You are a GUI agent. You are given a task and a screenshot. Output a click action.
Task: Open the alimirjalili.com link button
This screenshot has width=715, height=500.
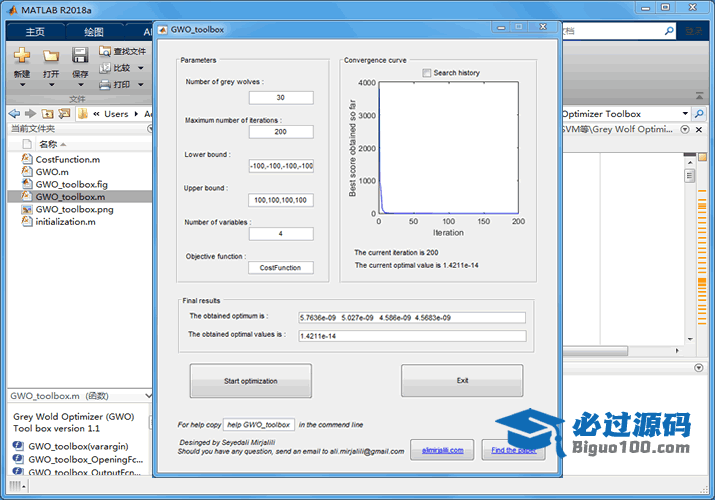tap(442, 450)
